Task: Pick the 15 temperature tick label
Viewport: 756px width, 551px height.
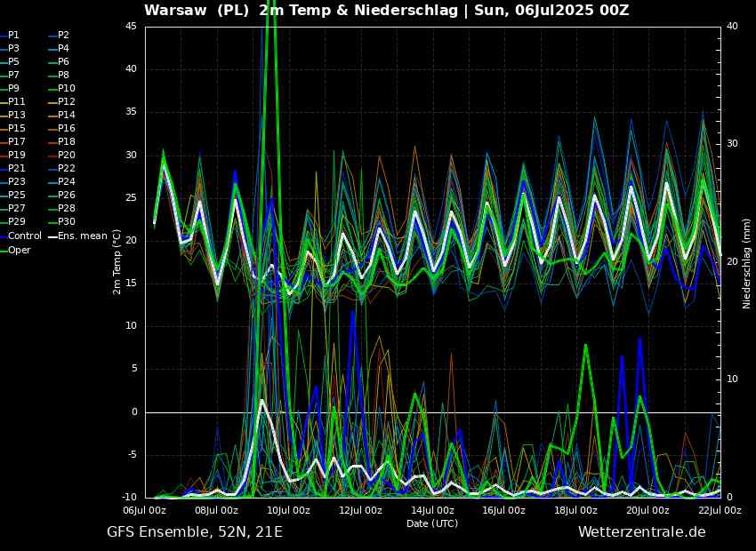Action: point(132,283)
